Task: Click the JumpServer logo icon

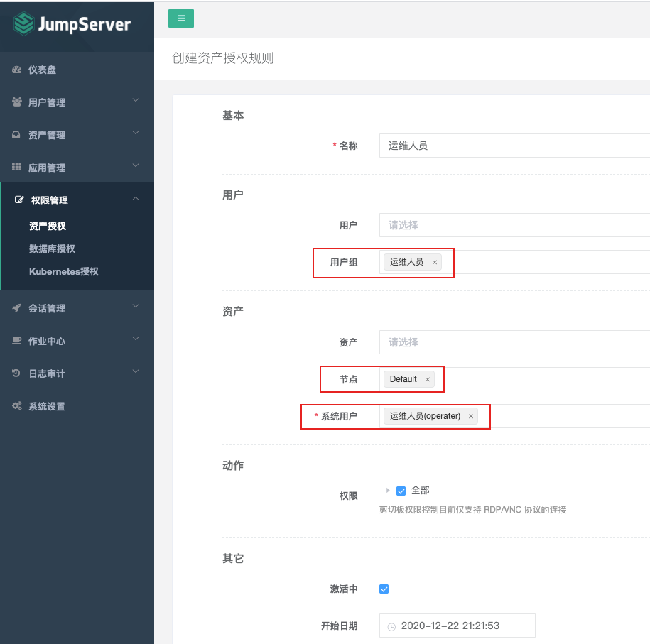Action: point(23,23)
